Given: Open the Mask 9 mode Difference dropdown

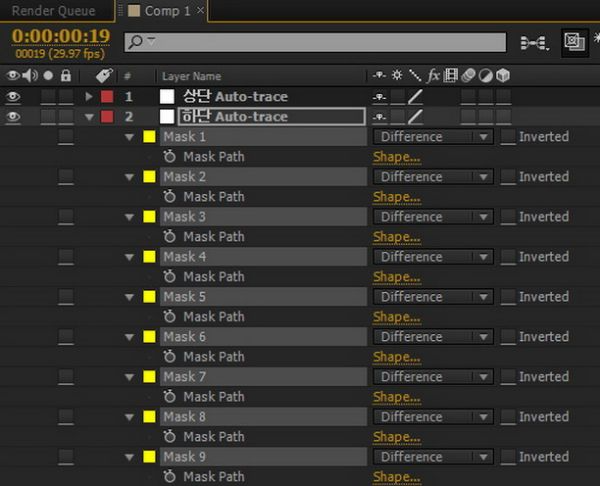Looking at the screenshot, I should (x=433, y=457).
